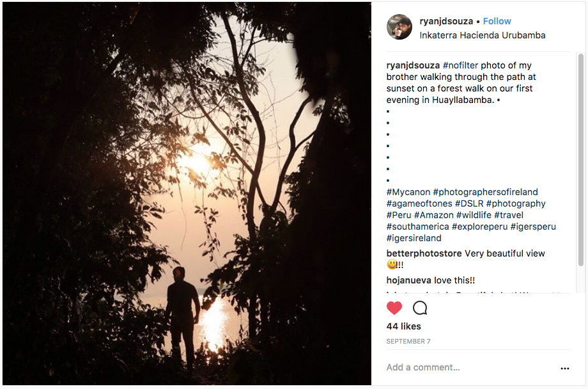Click the Follow button

pos(497,21)
